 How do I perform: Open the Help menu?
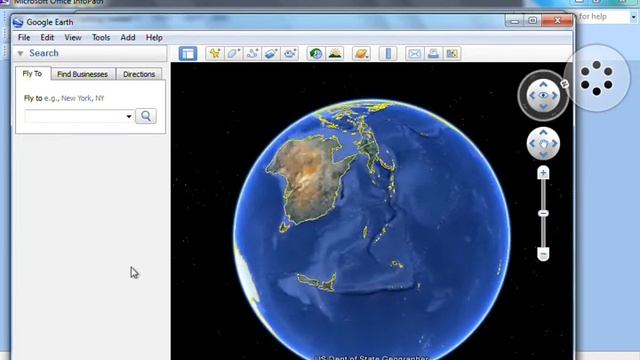pos(154,38)
